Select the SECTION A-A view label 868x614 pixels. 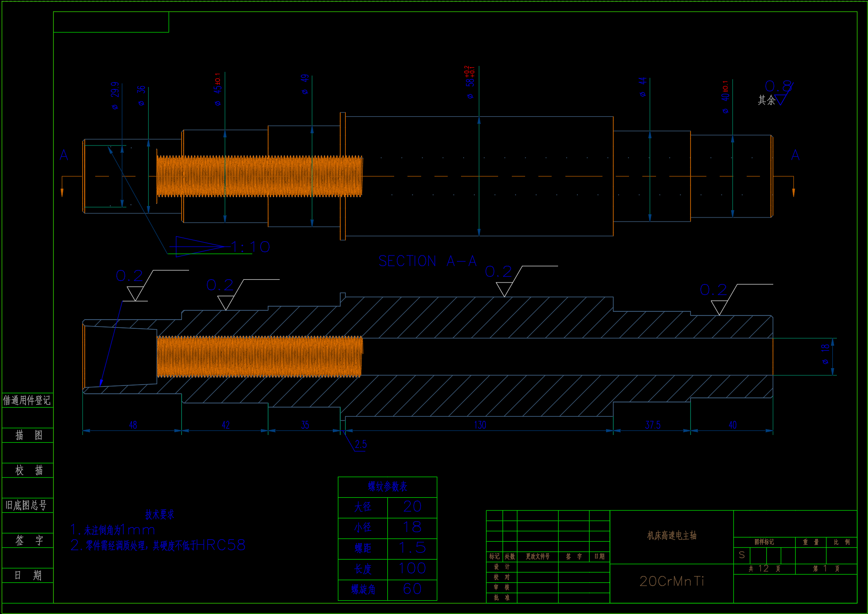[x=427, y=261]
